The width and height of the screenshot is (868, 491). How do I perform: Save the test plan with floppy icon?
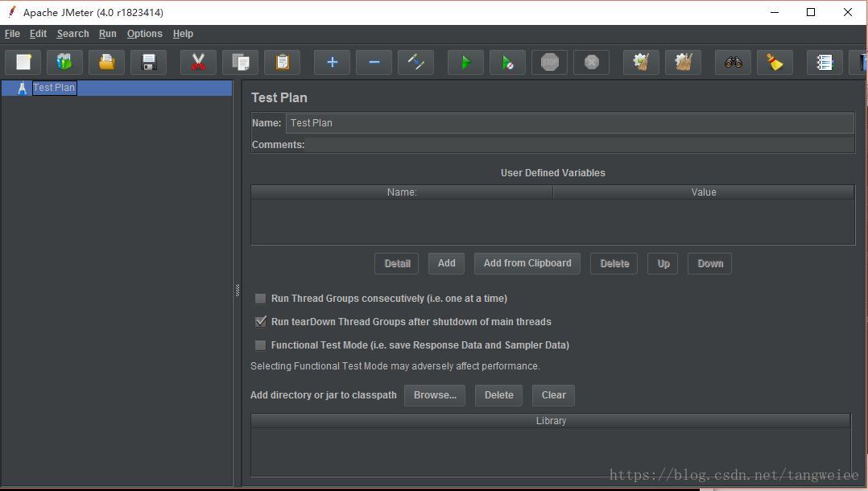point(148,62)
